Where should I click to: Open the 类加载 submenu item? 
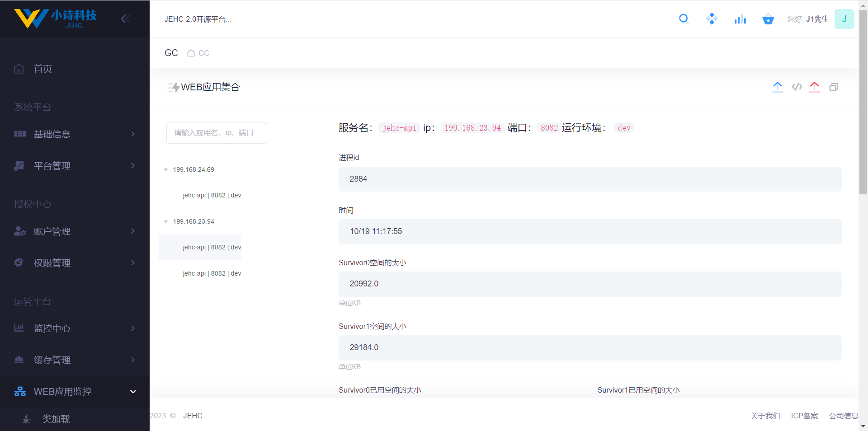pos(56,419)
